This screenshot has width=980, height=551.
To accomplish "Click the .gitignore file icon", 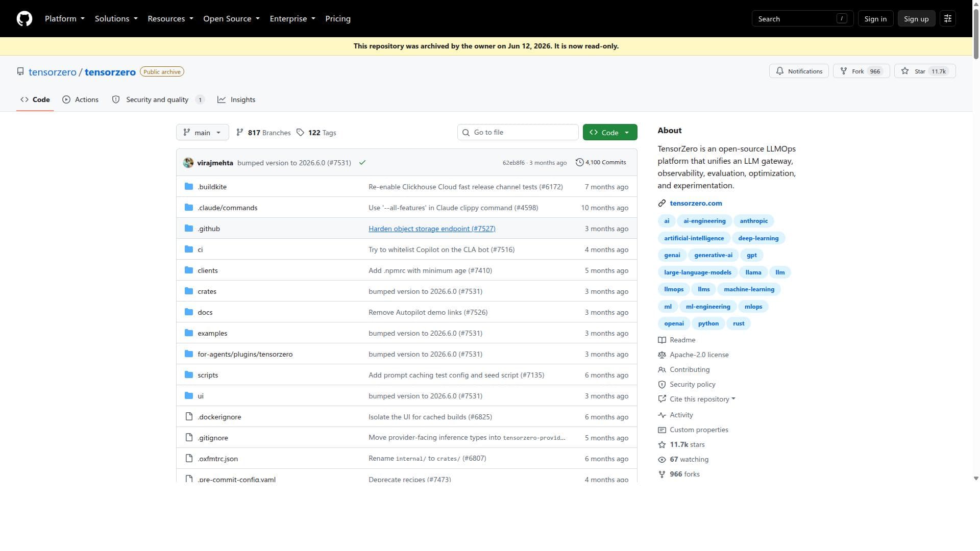I will point(189,438).
